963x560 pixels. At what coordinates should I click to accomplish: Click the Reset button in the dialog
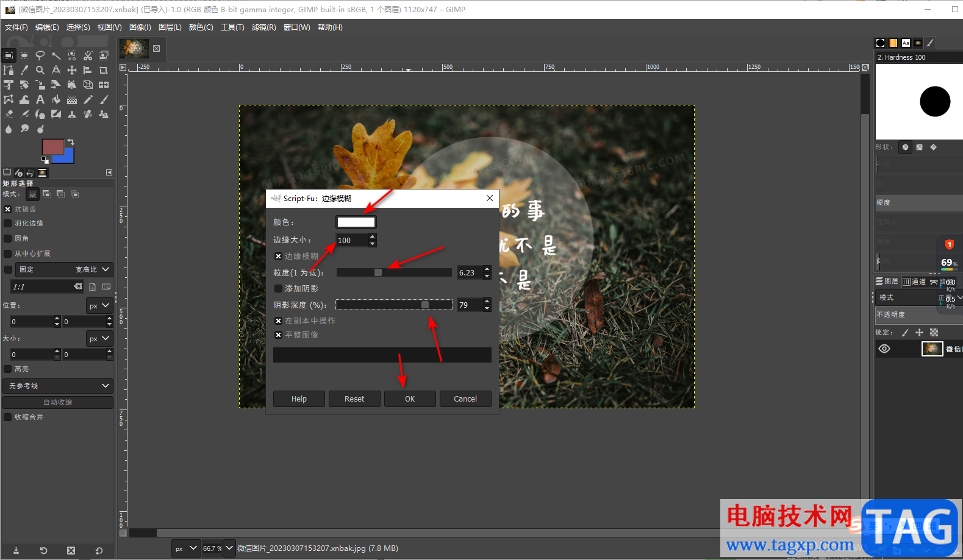pos(354,399)
